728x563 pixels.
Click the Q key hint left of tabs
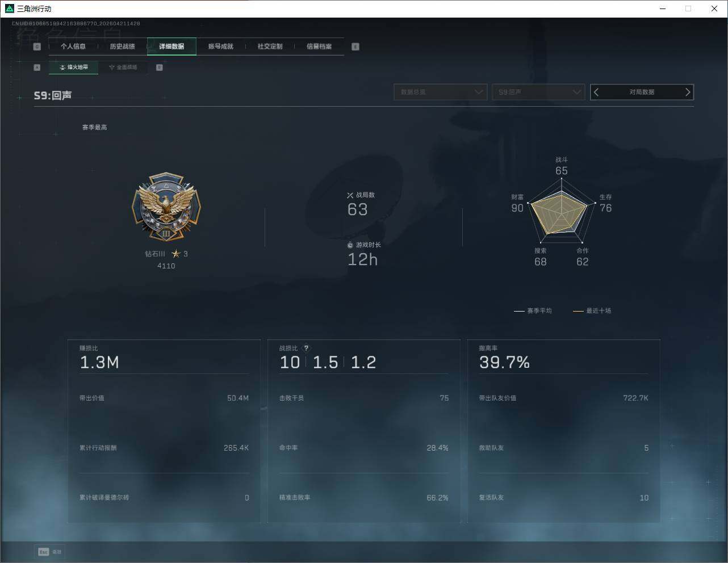click(x=37, y=47)
